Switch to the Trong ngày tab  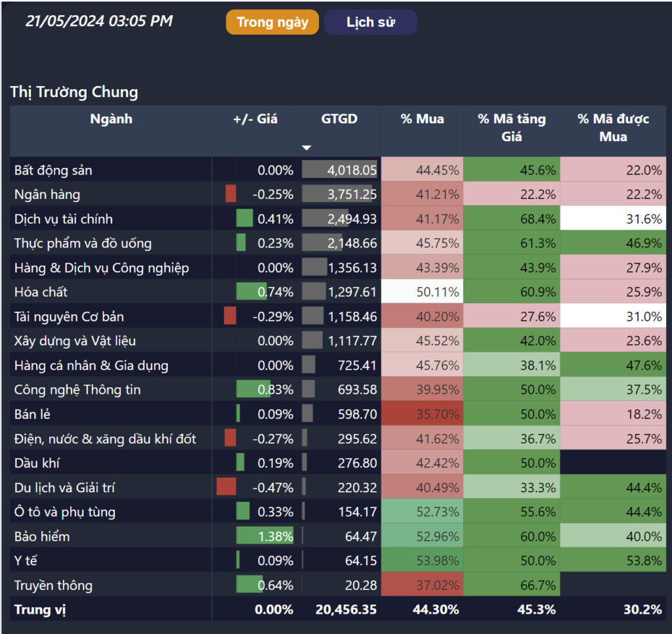(272, 22)
